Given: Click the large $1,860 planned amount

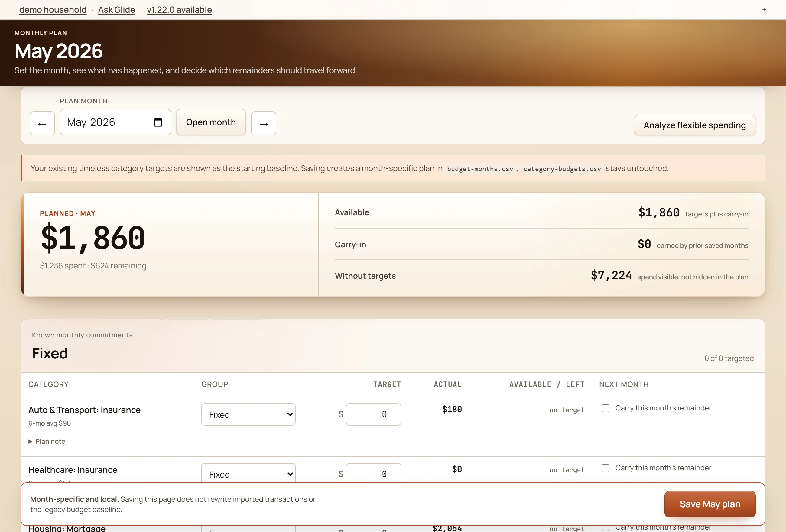Looking at the screenshot, I should [x=93, y=238].
